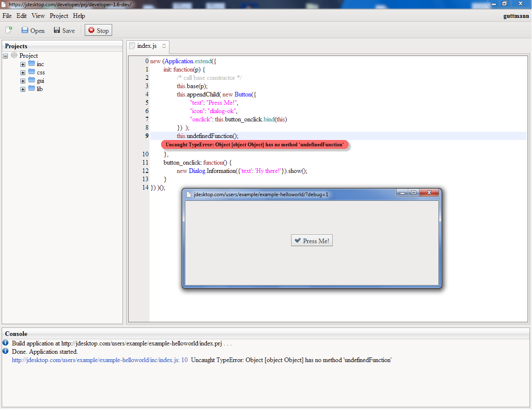Expand the lib folder
The width and height of the screenshot is (532, 409).
[x=23, y=89]
